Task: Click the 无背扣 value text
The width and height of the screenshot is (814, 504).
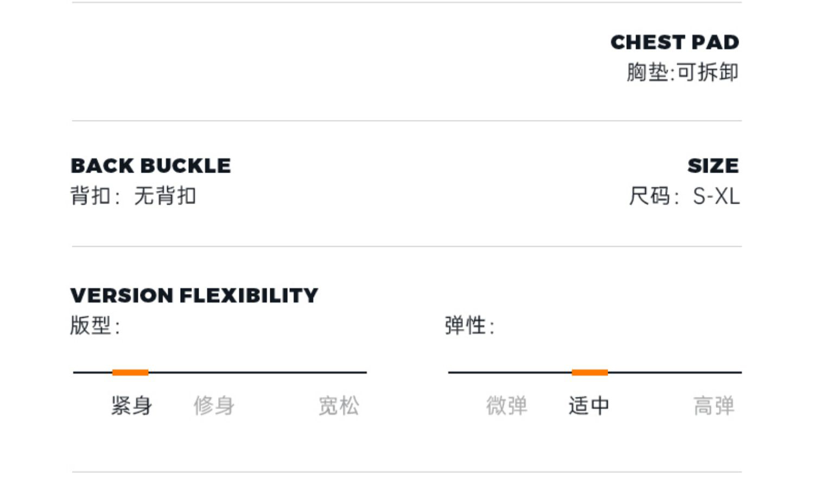Action: tap(165, 196)
